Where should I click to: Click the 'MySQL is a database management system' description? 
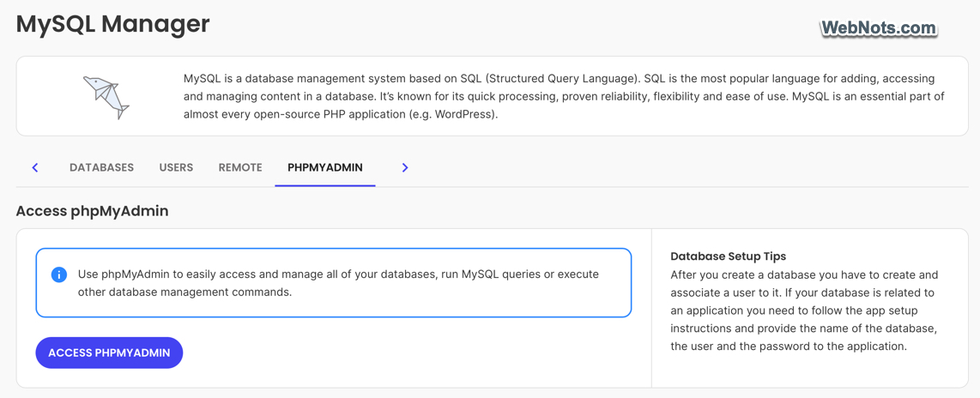point(564,96)
